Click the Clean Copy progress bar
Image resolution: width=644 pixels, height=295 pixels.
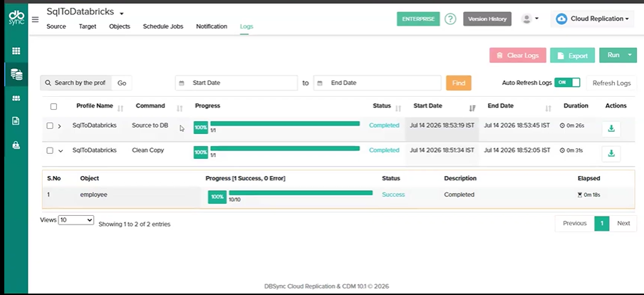tap(285, 148)
